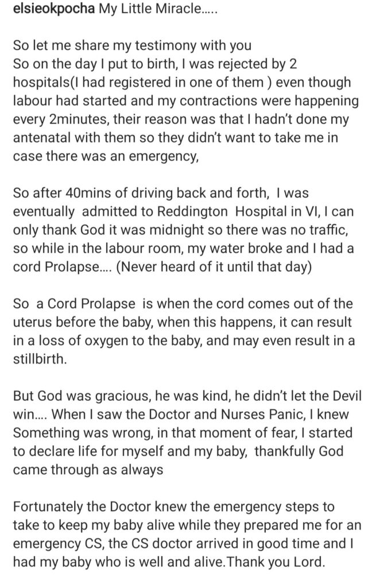Click the text '(Never heard of it until that day)'
The image size is (376, 588).
pos(214,266)
